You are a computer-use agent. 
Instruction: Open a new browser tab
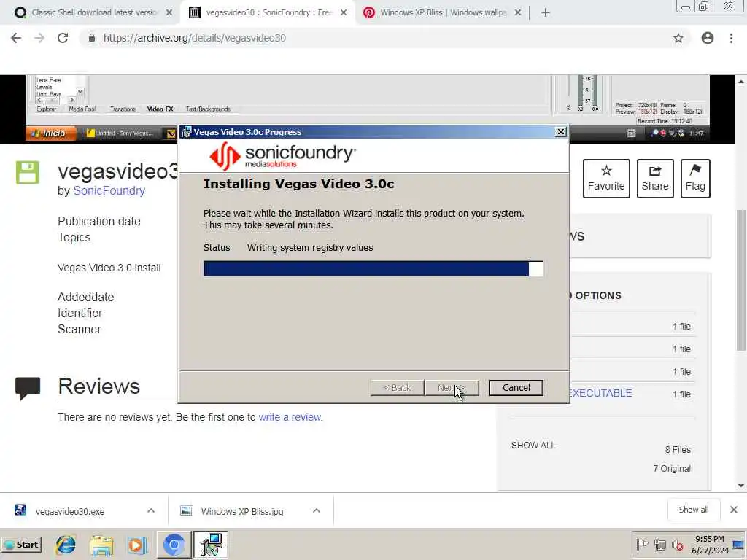546,12
